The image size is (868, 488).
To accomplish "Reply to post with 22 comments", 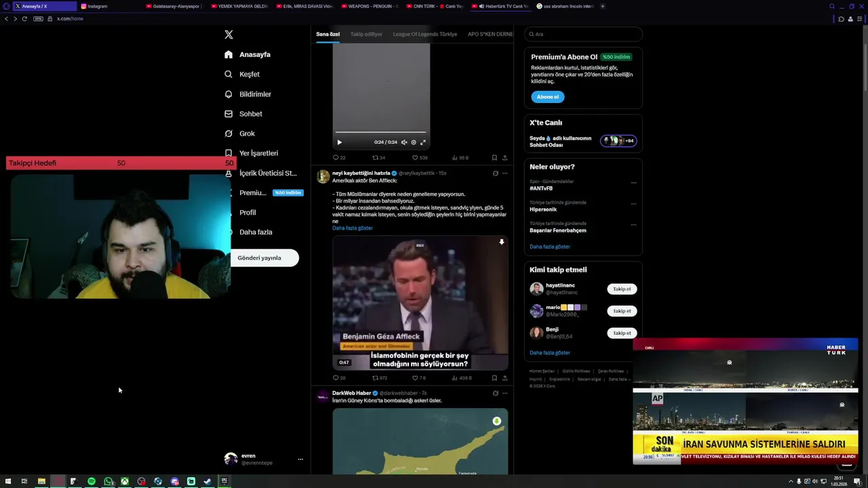I will [x=338, y=158].
